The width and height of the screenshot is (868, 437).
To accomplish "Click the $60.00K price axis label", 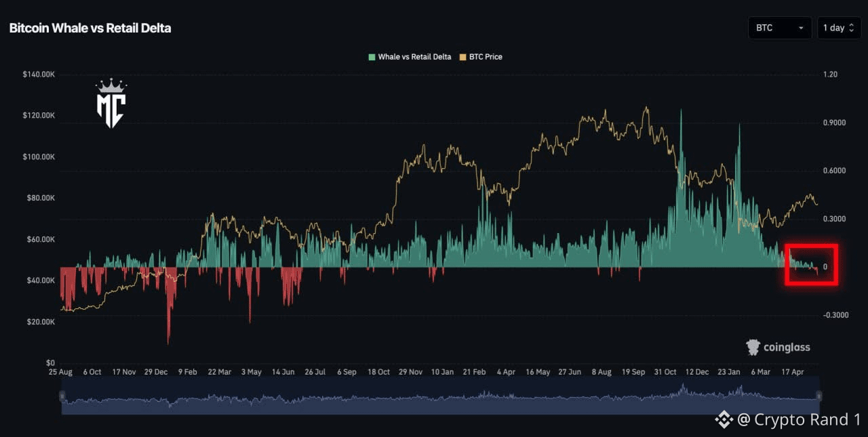I will (x=39, y=240).
